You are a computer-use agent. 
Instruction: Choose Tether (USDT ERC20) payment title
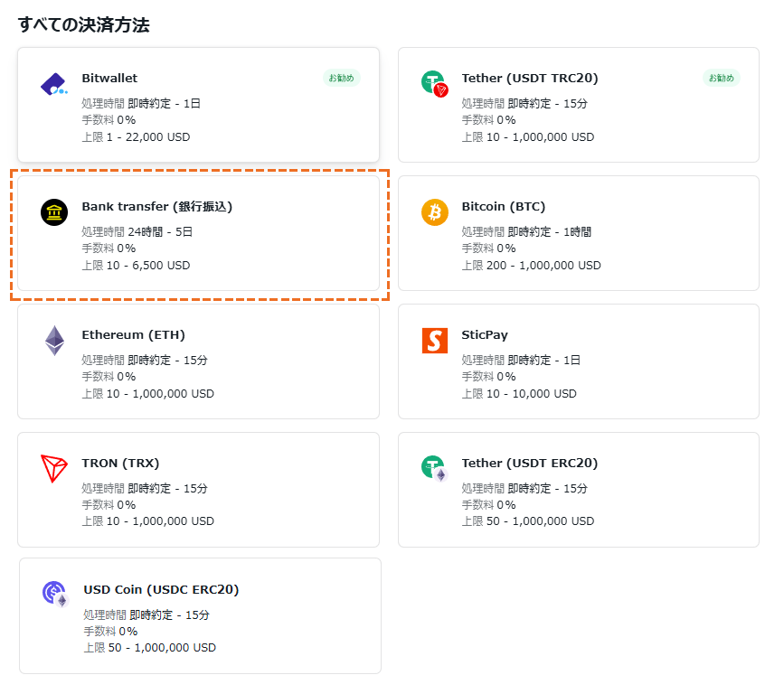pyautogui.click(x=530, y=464)
